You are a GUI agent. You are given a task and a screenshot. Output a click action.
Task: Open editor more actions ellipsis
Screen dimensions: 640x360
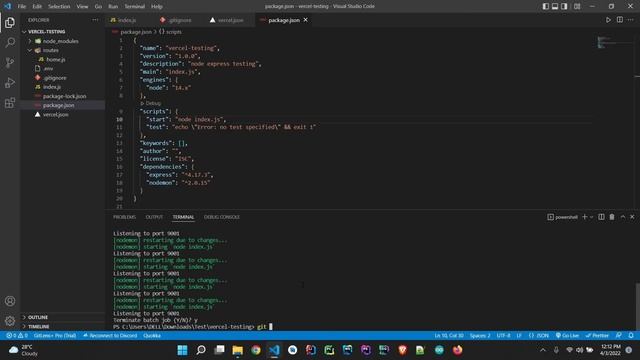point(631,20)
